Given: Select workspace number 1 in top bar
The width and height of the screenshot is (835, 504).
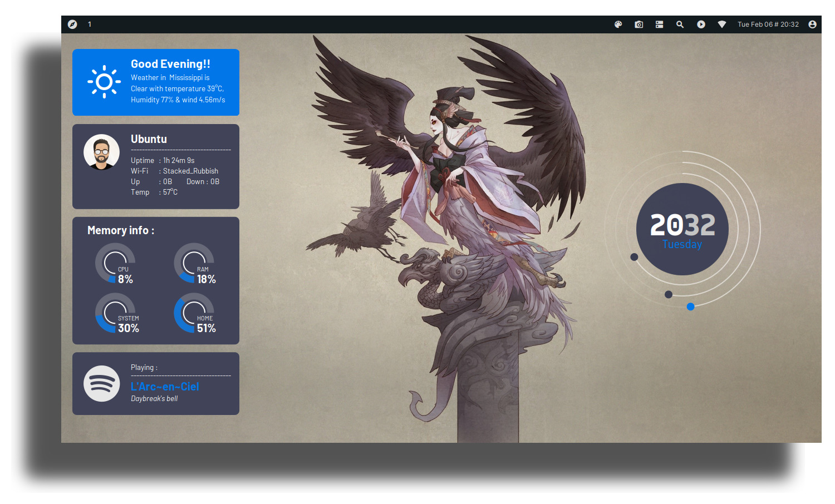Looking at the screenshot, I should [x=90, y=24].
